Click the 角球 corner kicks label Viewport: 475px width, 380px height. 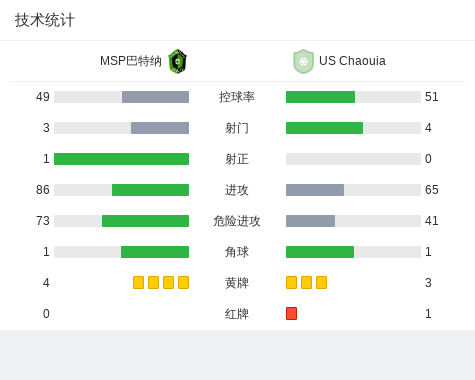(237, 252)
